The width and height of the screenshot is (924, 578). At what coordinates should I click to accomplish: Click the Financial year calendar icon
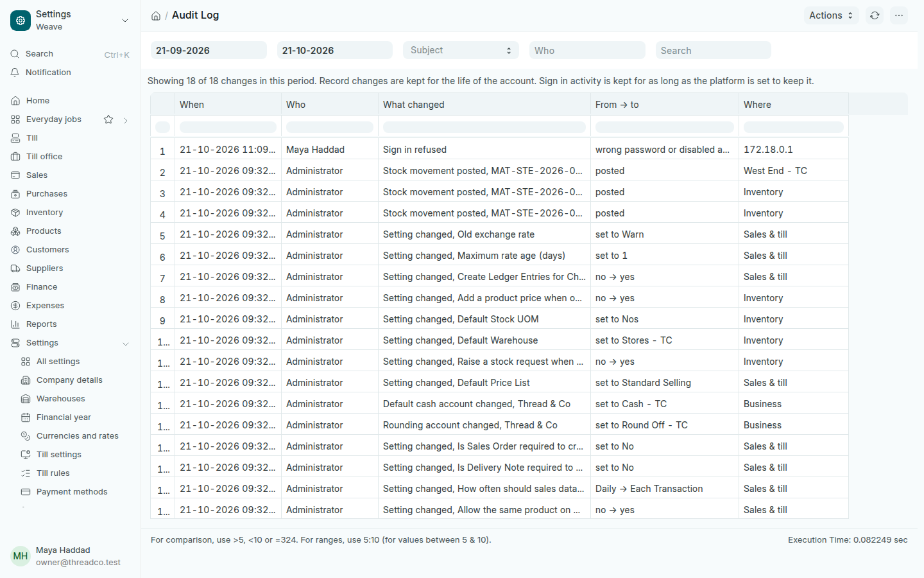click(26, 417)
